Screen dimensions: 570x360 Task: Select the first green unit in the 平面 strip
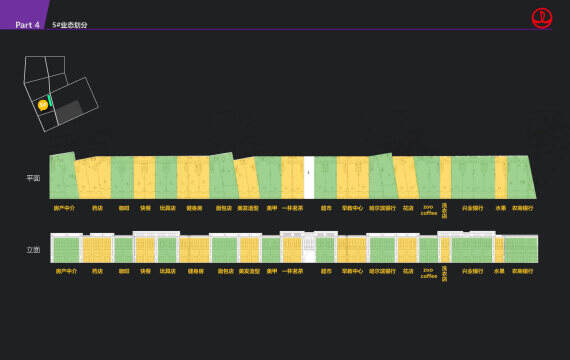[64, 176]
